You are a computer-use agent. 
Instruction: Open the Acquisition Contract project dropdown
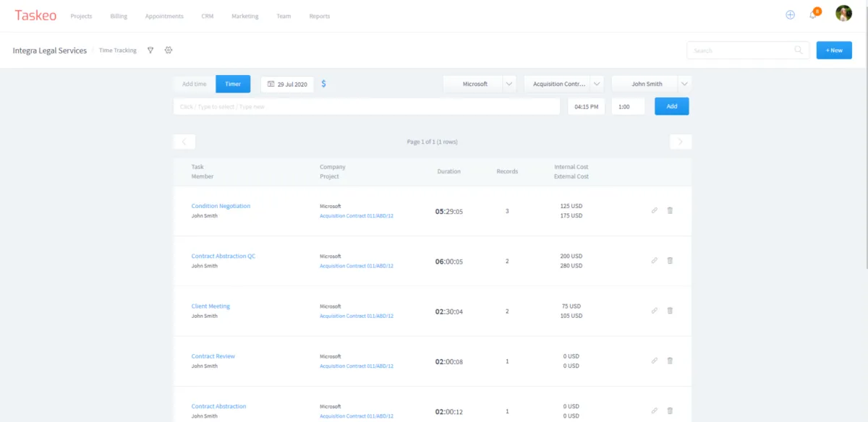coord(597,84)
